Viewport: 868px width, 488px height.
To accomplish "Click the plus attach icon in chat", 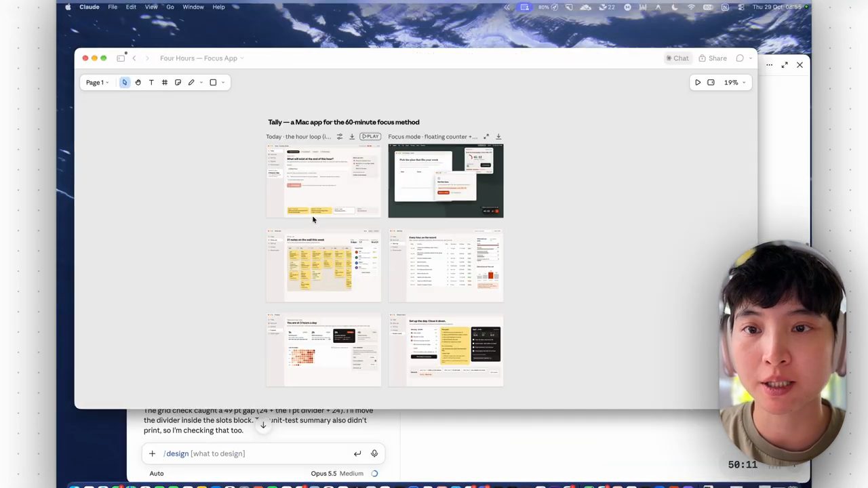I will (152, 453).
